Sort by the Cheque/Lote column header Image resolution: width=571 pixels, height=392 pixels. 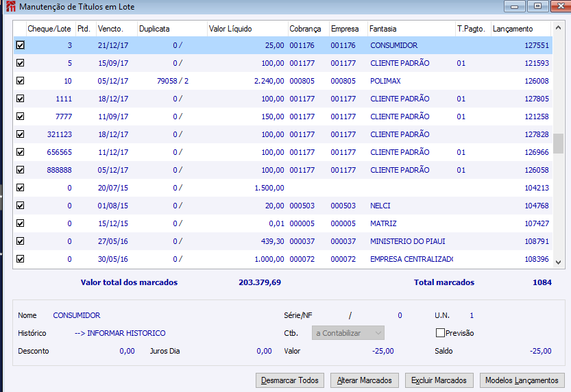(x=49, y=29)
